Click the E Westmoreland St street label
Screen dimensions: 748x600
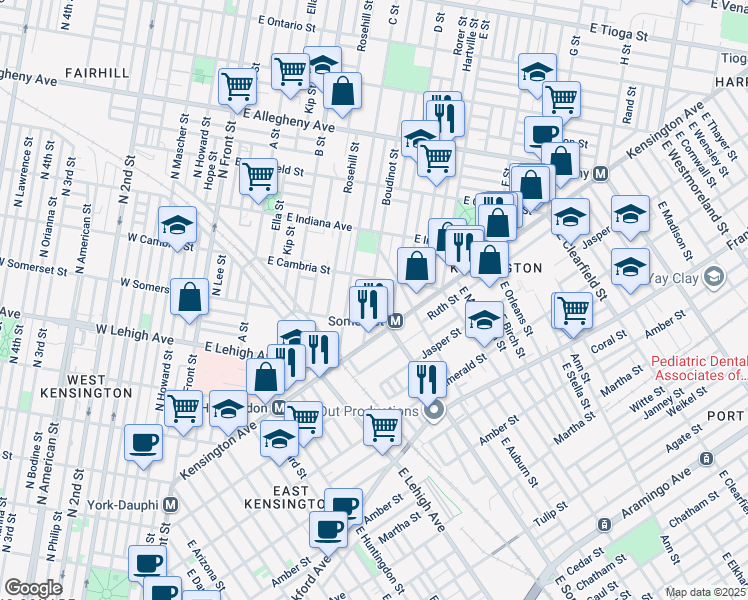coord(694,187)
